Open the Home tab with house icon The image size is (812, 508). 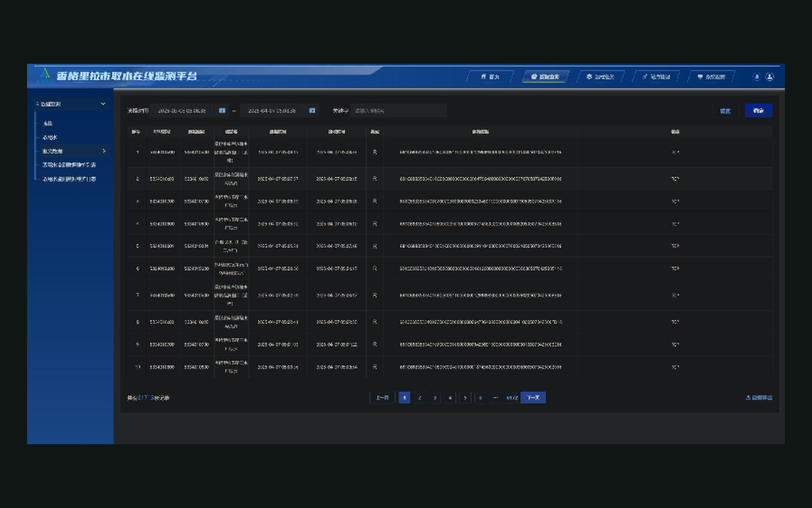tap(490, 77)
